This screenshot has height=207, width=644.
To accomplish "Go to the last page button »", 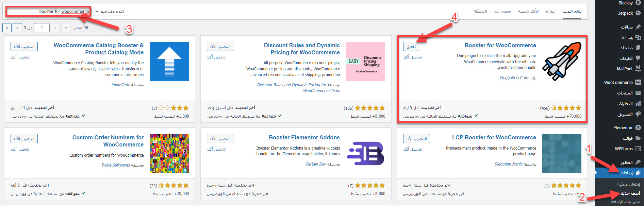I will 7,28.
